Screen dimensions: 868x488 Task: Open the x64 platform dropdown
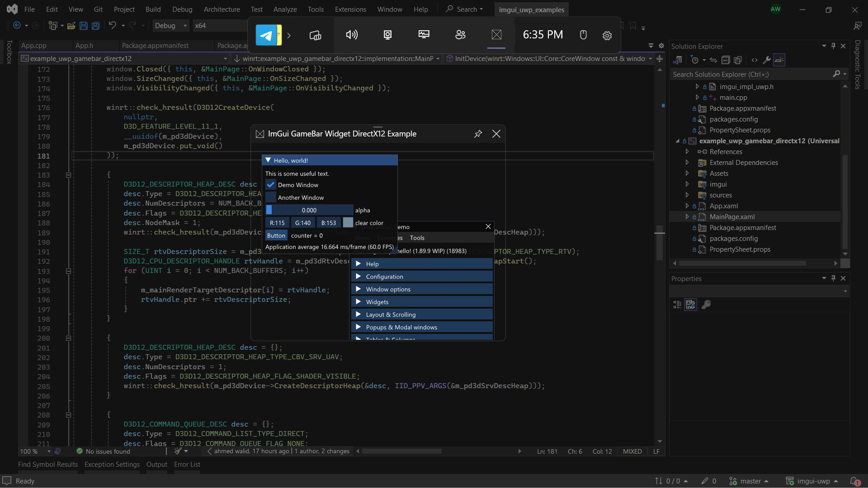(220, 26)
